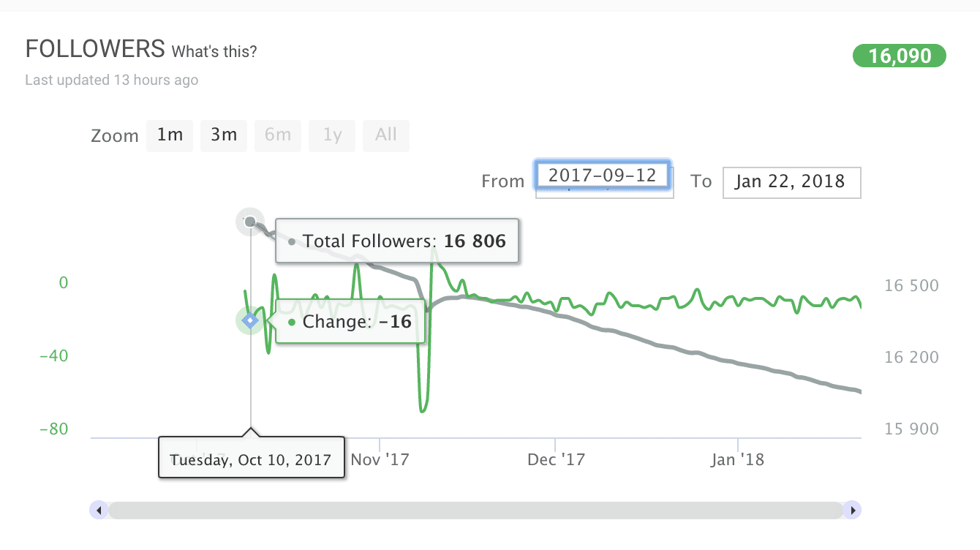Screen dimensions: 980x550
Task: Click the right scrollbar arrow icon
Action: tap(852, 510)
